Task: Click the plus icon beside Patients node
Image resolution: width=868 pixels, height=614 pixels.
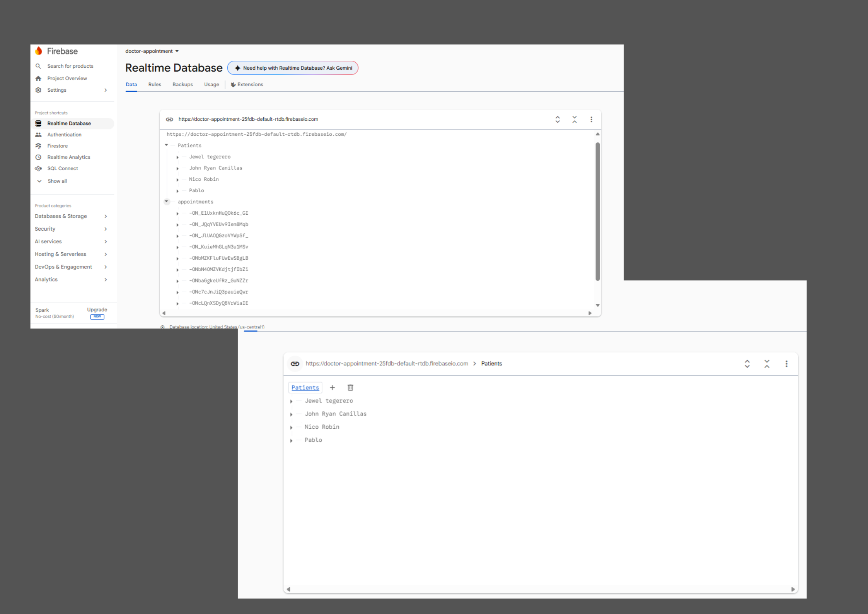Action: (332, 388)
